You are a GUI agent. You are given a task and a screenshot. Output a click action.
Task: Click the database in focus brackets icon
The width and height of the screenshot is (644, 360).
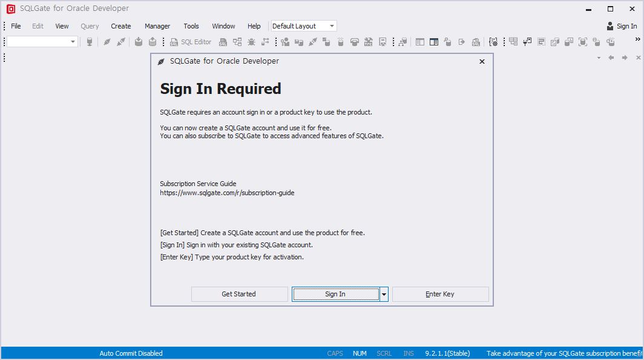pyautogui.click(x=583, y=42)
